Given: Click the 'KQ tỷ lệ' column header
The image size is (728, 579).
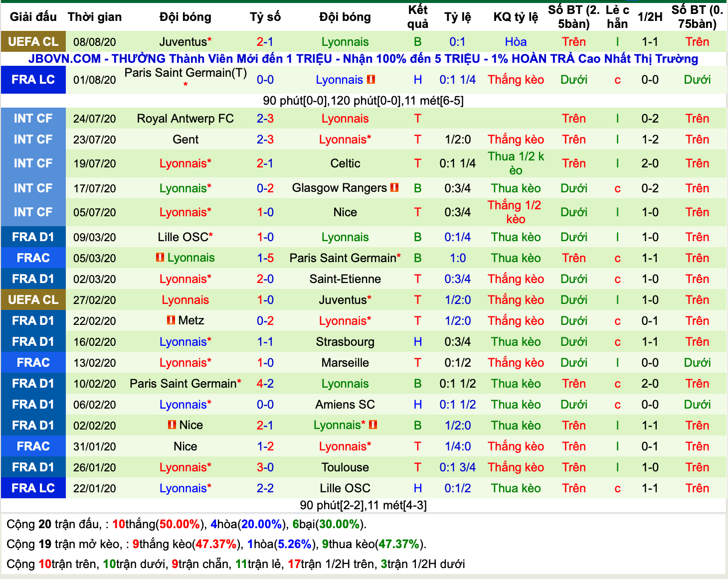Looking at the screenshot, I should tap(516, 17).
